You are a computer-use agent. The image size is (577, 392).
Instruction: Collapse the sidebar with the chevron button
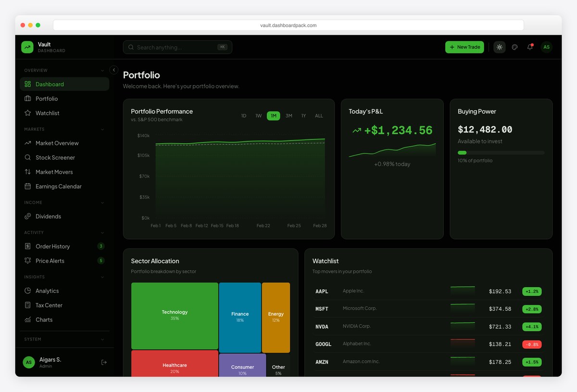[x=114, y=70]
